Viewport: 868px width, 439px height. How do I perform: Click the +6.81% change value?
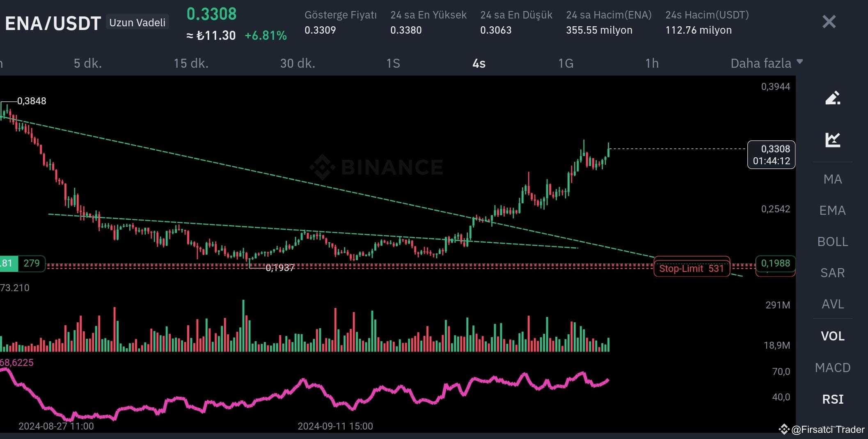[266, 36]
